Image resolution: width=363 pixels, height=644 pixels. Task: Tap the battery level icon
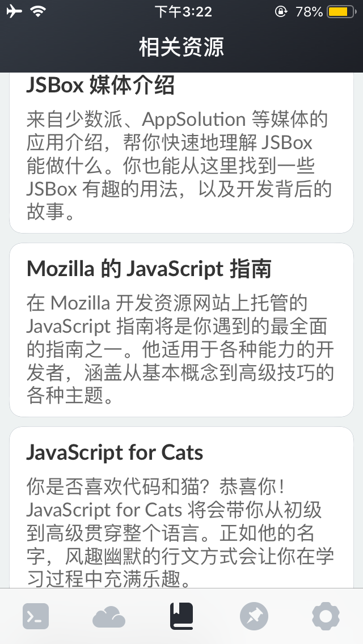(341, 11)
